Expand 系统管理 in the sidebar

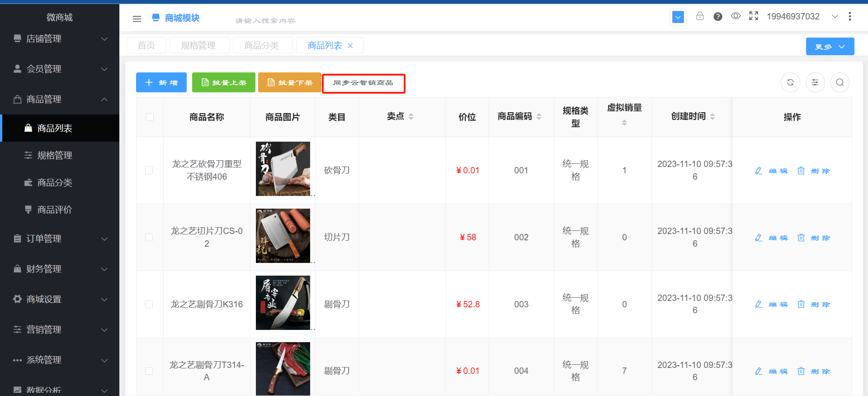[x=60, y=360]
